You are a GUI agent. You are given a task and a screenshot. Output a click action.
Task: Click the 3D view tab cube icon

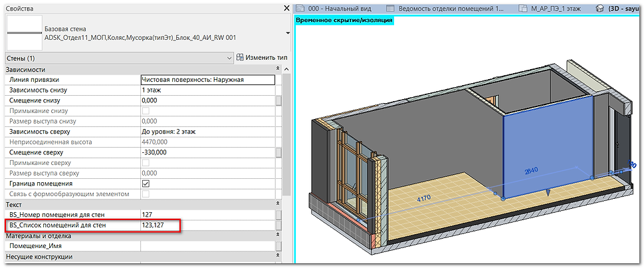pyautogui.click(x=599, y=8)
